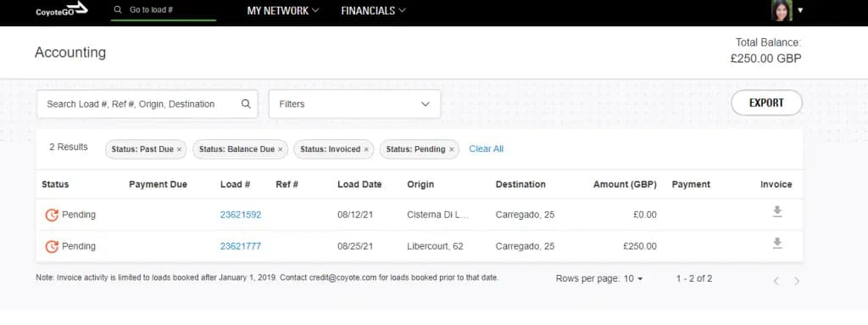The width and height of the screenshot is (868, 325).
Task: Open the MY NETWORK menu
Action: [x=283, y=10]
